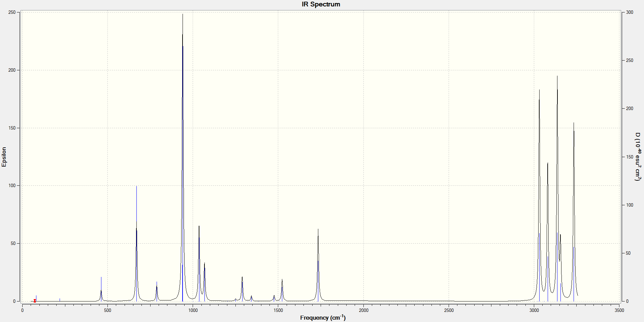Click the 'Frequency (cm-1)' axis label
This screenshot has width=644, height=322.
coord(323,317)
